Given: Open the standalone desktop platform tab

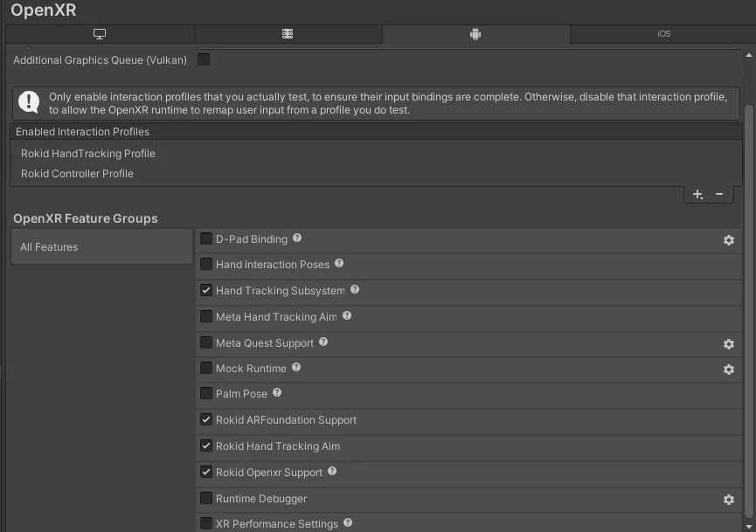Looking at the screenshot, I should (100, 34).
